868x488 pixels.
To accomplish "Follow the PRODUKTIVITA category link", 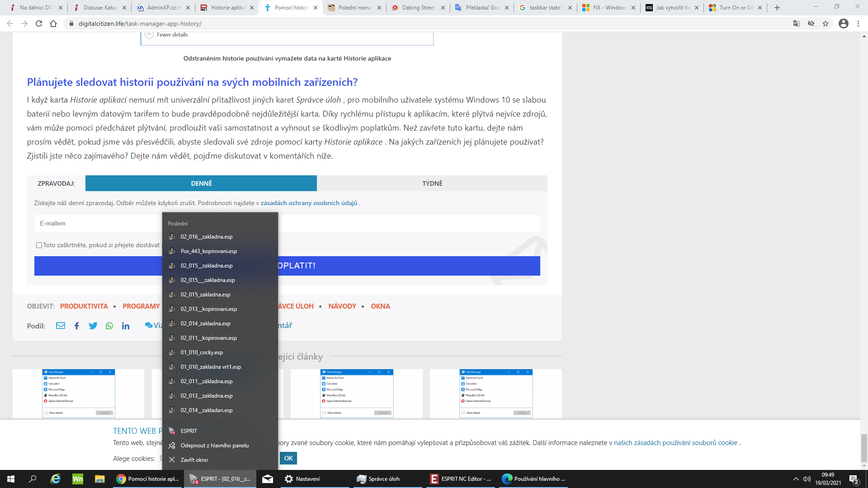I will click(84, 306).
